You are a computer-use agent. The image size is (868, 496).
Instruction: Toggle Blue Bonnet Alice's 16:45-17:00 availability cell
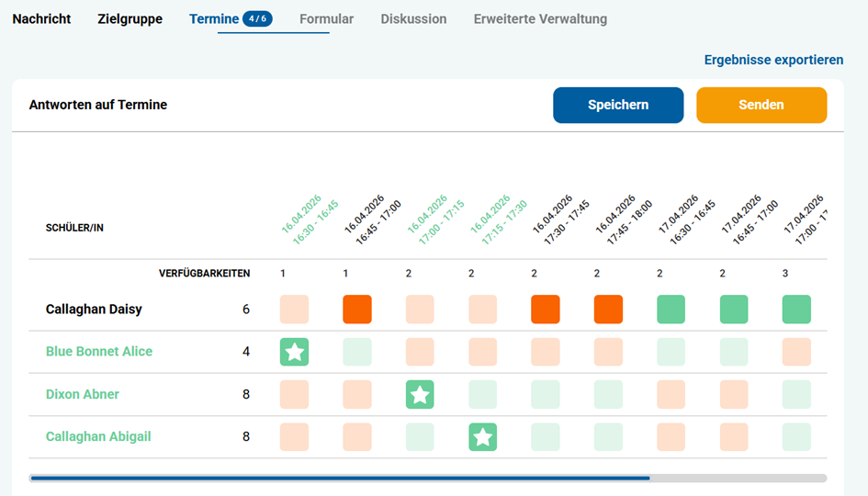(357, 352)
